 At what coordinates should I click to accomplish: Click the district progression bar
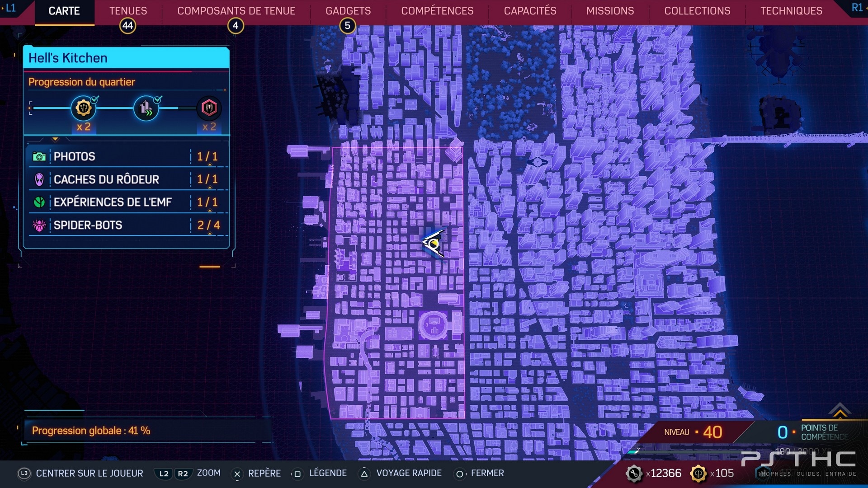pos(115,108)
